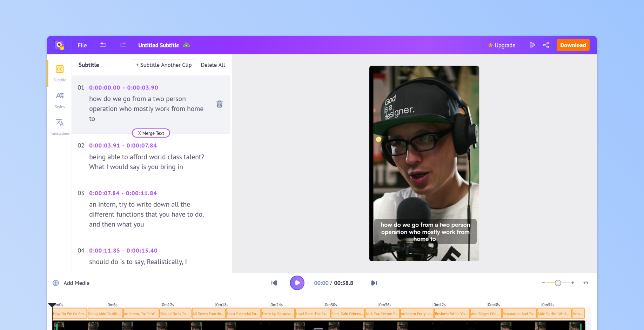Edit start time 0:00:03.91 of subtitle 02

click(105, 146)
